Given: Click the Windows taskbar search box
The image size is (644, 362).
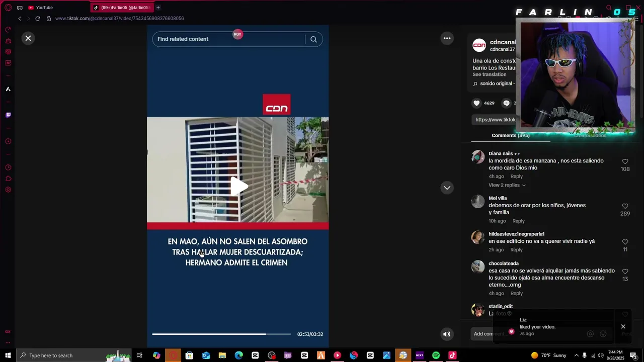Looking at the screenshot, I should [73, 355].
